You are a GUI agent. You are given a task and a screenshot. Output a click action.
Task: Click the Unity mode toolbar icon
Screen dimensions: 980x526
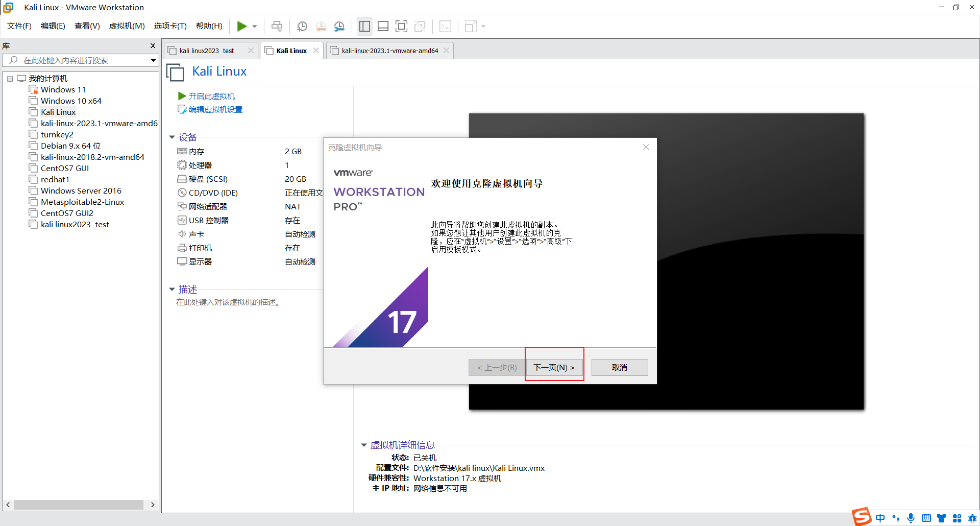420,26
